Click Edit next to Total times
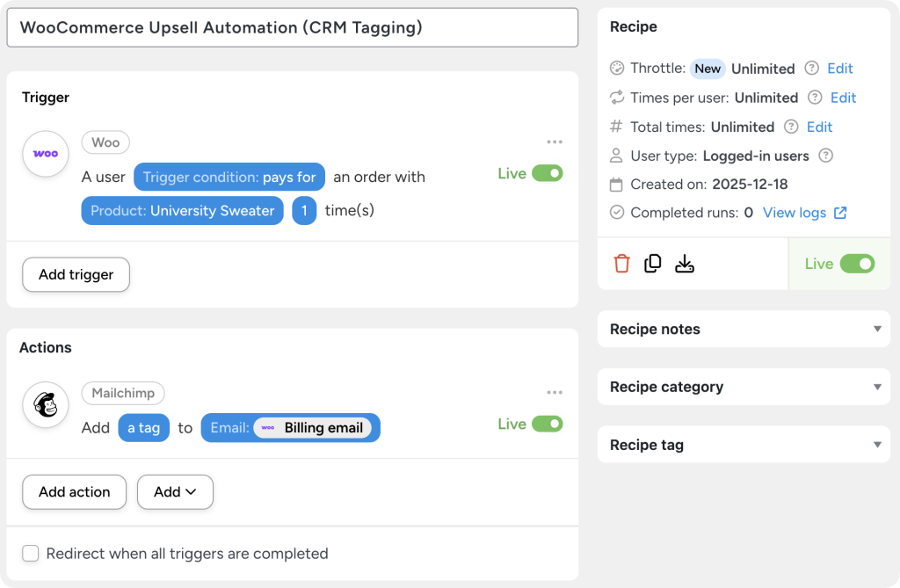This screenshot has width=900, height=588. pyautogui.click(x=819, y=127)
